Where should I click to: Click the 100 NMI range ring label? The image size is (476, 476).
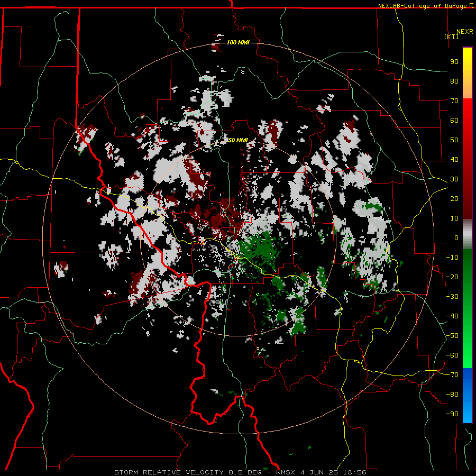tap(238, 42)
